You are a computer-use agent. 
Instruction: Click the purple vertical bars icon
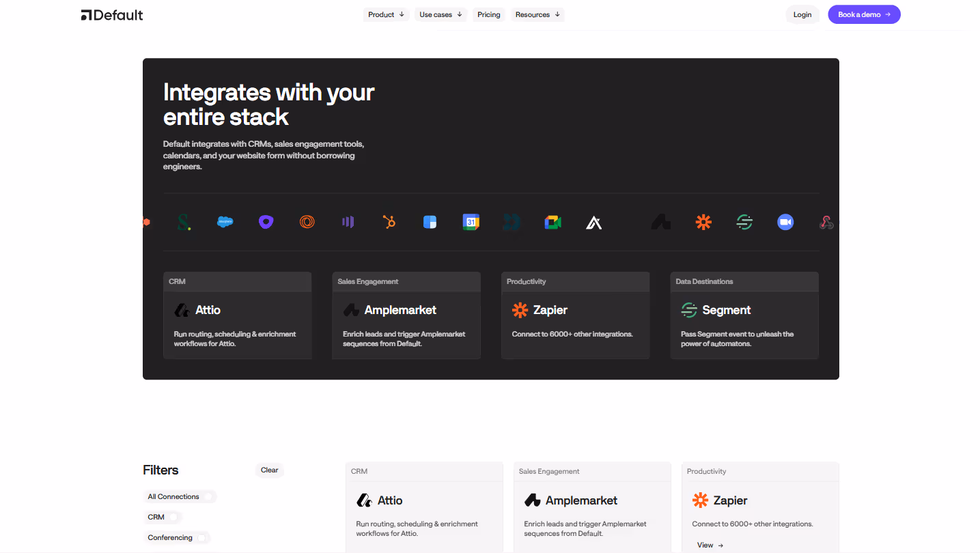coord(348,222)
